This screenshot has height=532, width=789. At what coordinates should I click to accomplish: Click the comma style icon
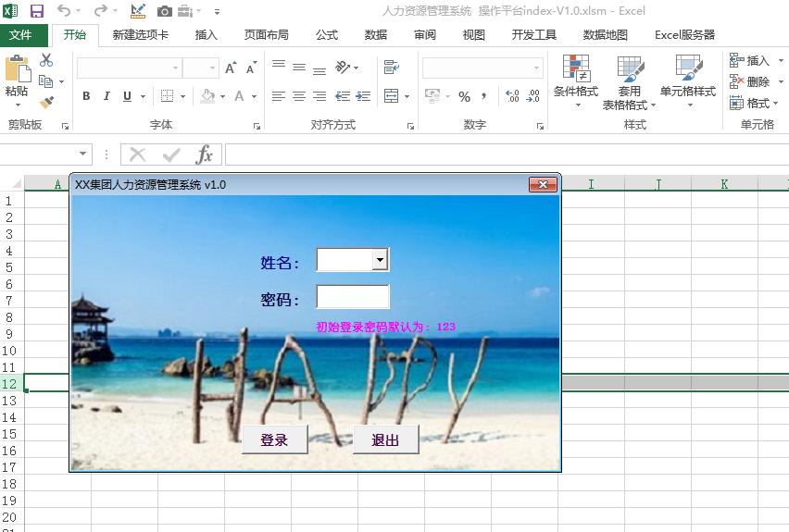point(484,96)
